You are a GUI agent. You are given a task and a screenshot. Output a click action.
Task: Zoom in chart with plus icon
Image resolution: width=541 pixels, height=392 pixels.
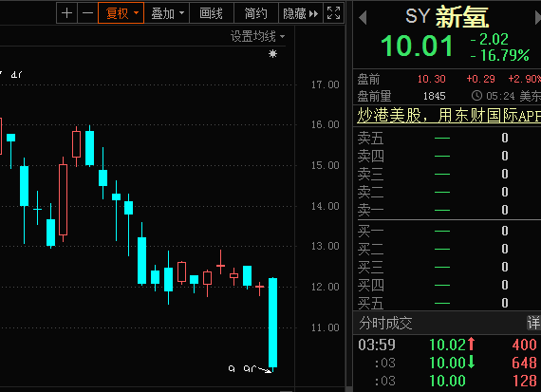(67, 13)
